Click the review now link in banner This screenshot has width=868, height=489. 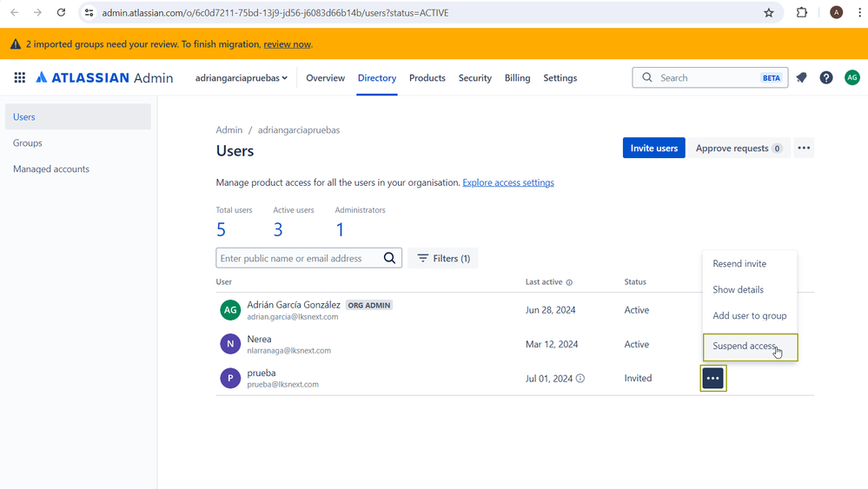[287, 44]
